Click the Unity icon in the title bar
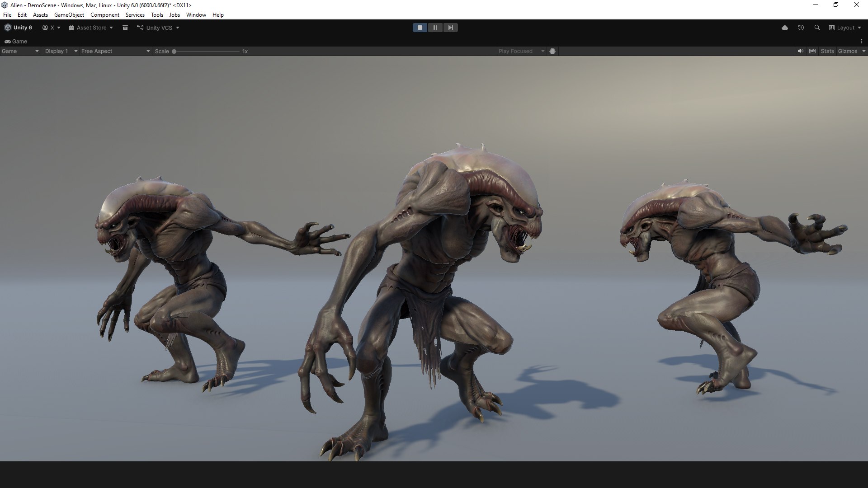 tap(5, 5)
